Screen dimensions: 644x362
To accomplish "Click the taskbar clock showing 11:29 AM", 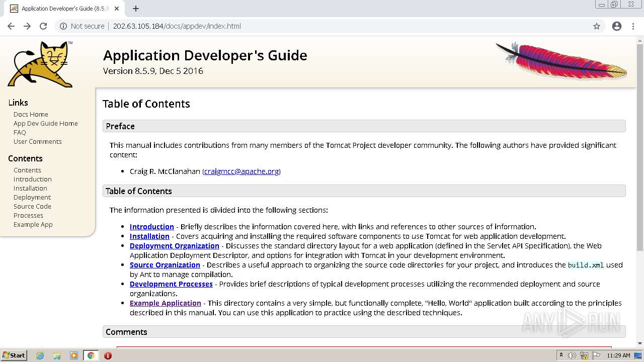I will click(x=618, y=355).
